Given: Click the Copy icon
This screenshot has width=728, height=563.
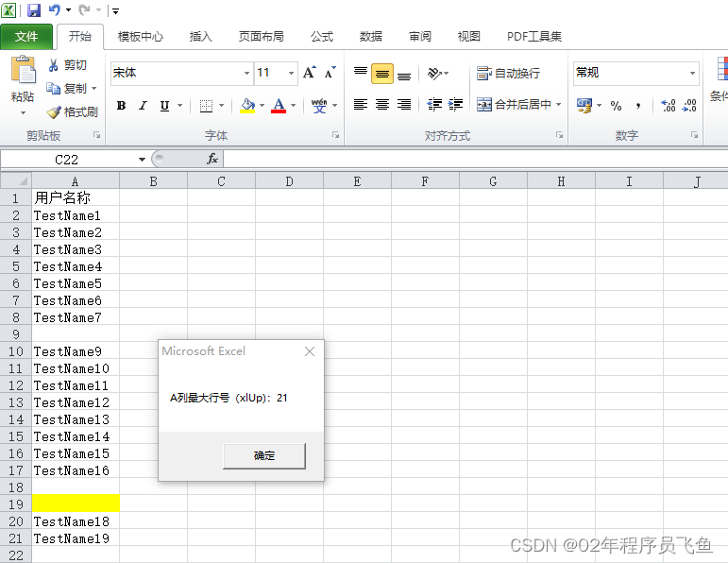Looking at the screenshot, I should (x=53, y=88).
